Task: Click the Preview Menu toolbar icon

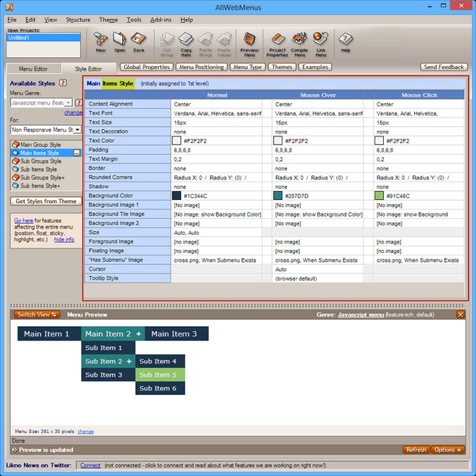Action: [249, 44]
